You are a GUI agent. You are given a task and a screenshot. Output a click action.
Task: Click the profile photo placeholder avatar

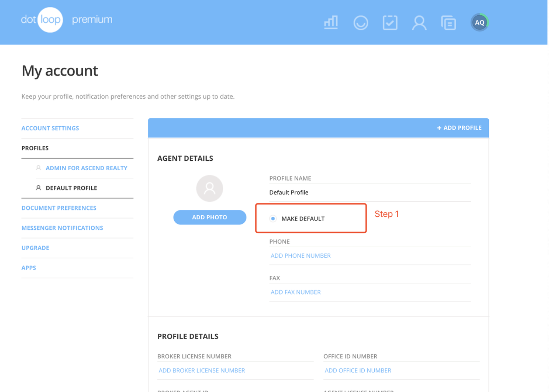209,188
